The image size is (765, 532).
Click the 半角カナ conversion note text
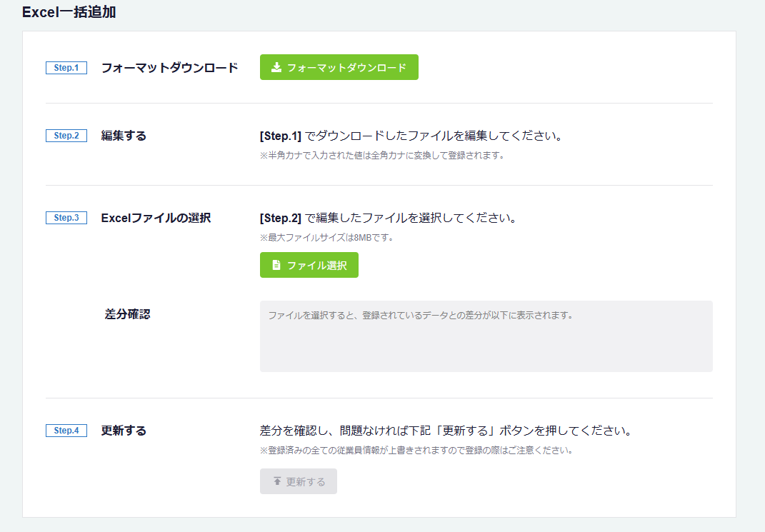pyautogui.click(x=382, y=156)
